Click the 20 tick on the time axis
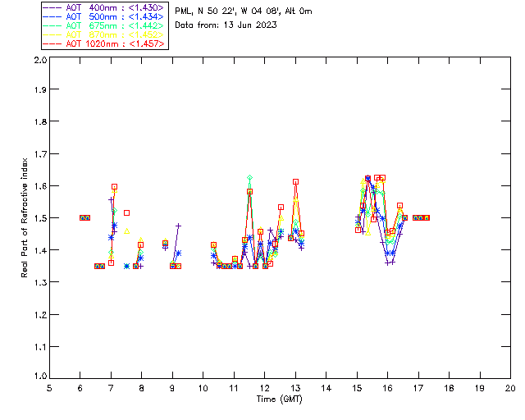 (x=510, y=388)
